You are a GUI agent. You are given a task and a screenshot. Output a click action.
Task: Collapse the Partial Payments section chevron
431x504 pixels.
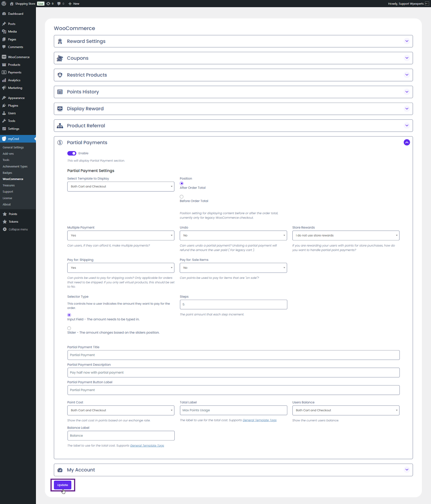pos(407,142)
